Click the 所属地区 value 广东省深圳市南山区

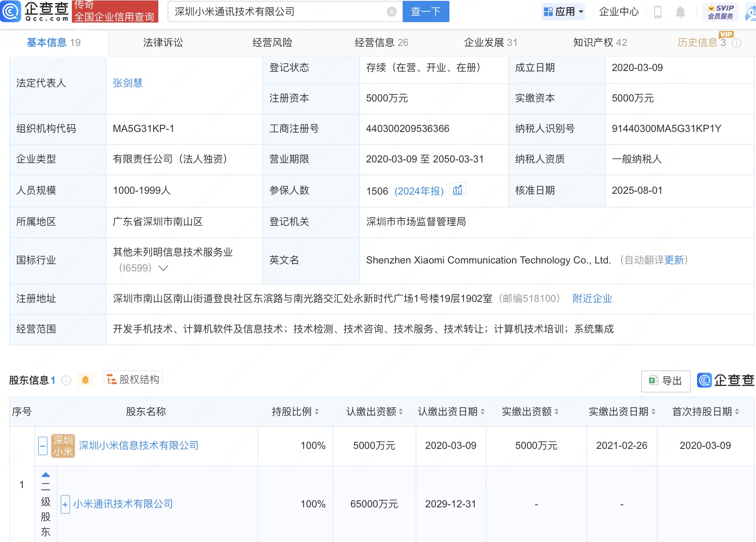coord(158,222)
